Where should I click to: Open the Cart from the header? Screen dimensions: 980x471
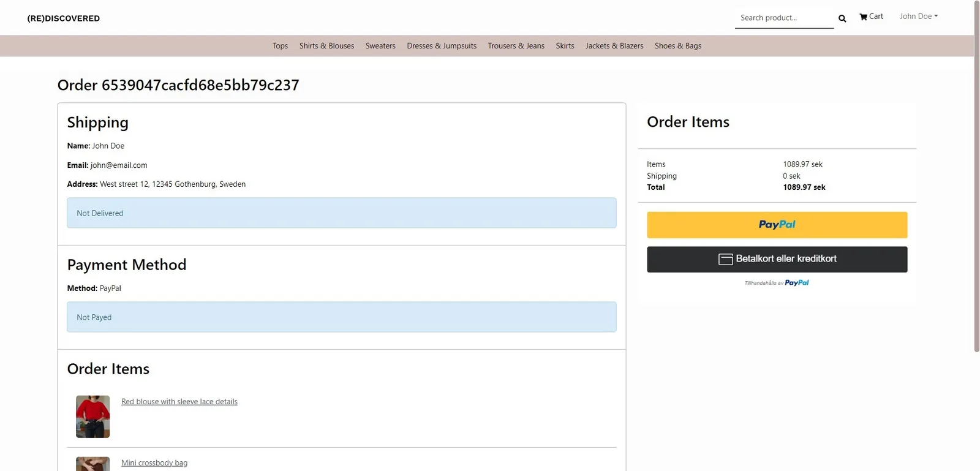click(x=871, y=17)
